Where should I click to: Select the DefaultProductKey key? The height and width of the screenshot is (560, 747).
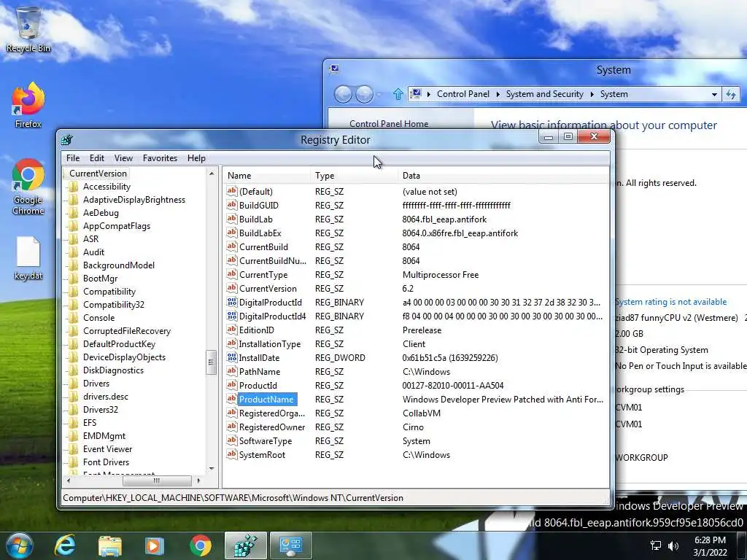[x=119, y=344]
